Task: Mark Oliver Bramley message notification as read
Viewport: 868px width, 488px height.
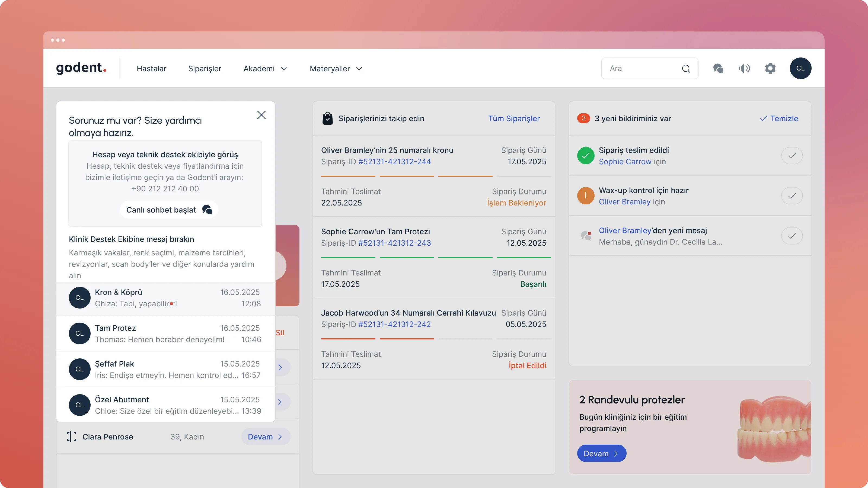Action: (792, 236)
